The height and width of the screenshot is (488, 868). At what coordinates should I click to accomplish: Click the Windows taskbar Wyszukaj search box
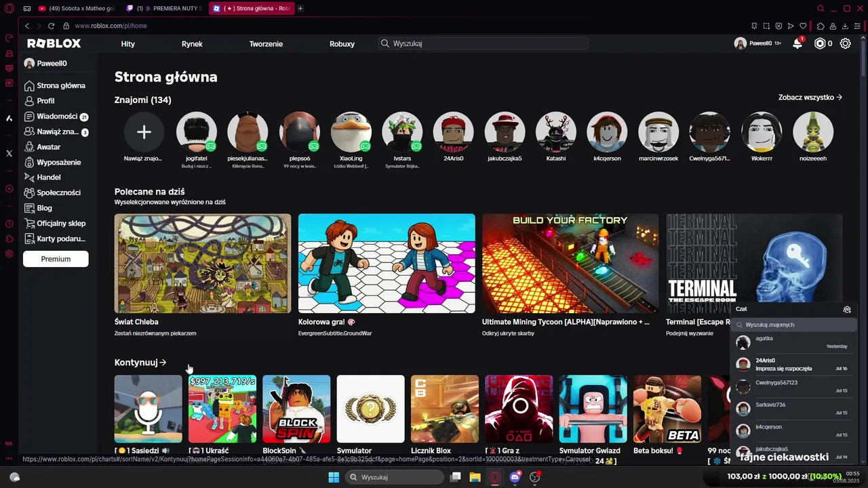click(x=394, y=477)
